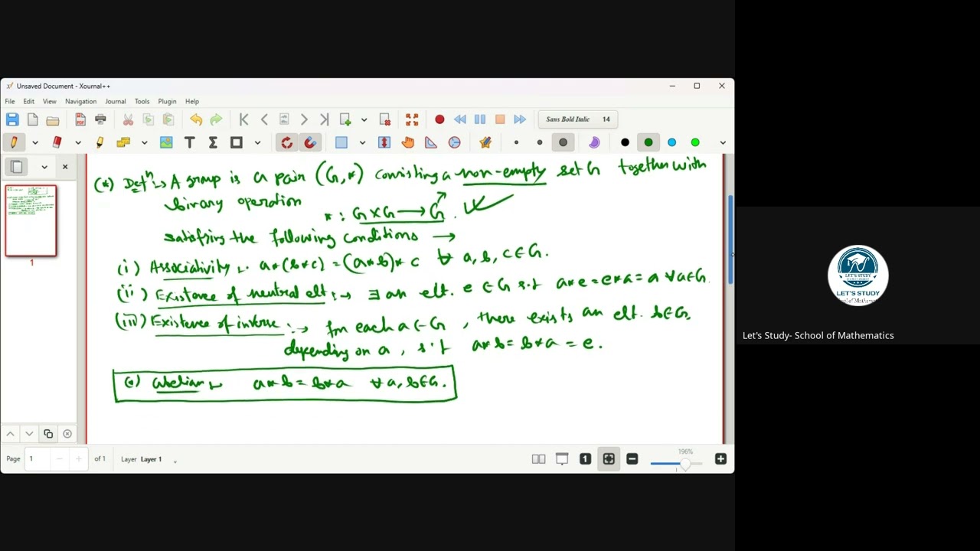Expand the color palette overflow arrow
The image size is (980, 551).
[x=723, y=142]
